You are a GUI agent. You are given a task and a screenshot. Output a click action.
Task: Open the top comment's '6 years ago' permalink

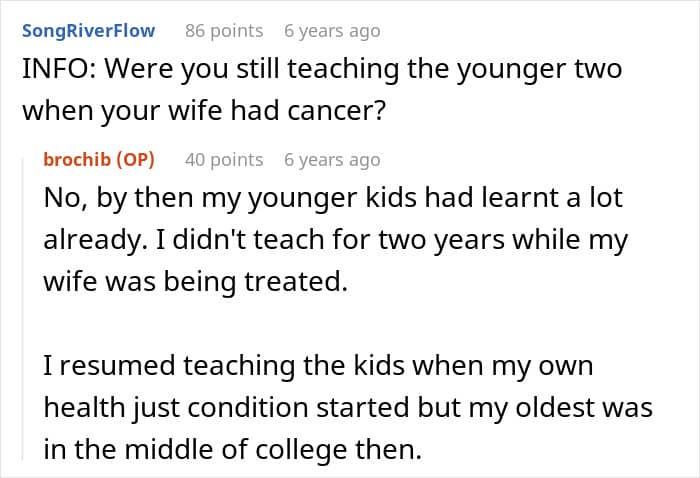coord(332,31)
